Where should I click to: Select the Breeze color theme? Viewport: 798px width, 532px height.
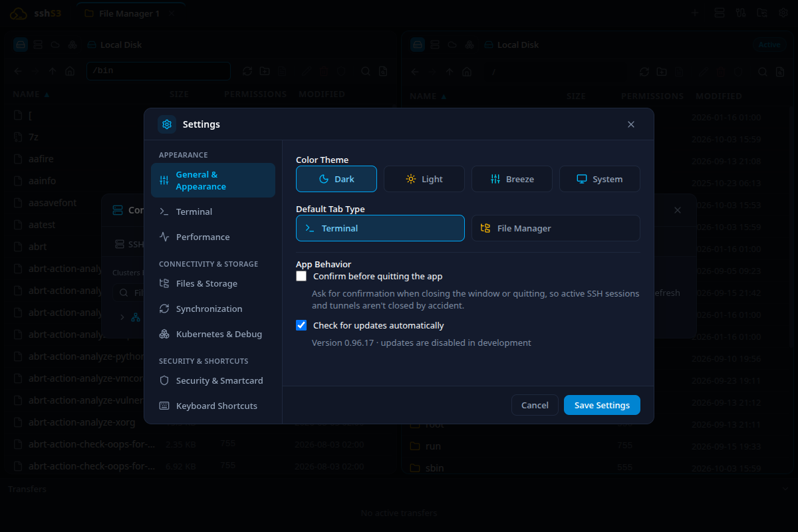pyautogui.click(x=512, y=179)
